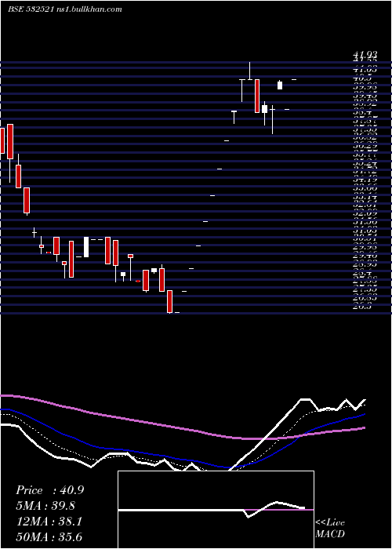Viewport: 392px width, 549px height.
Task: Click inside the MACD inset chart box
Action: coord(216,510)
